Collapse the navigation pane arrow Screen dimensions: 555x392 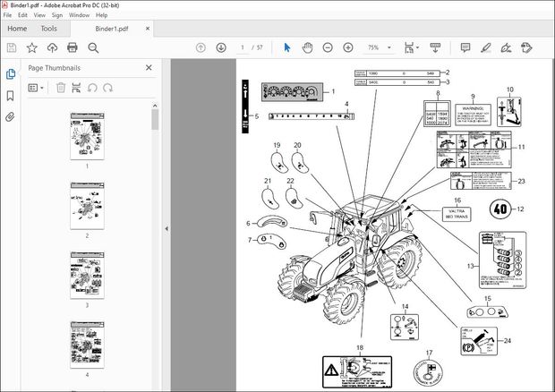(166, 228)
